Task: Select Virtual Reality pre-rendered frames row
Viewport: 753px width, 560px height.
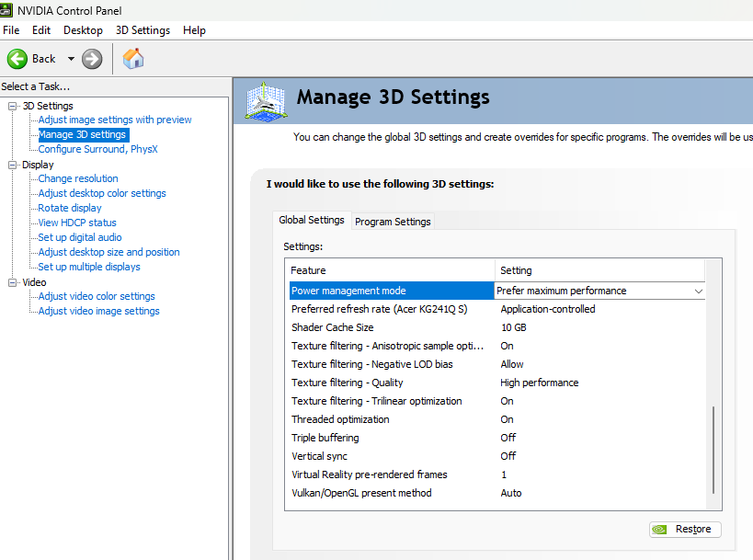Action: click(497, 475)
